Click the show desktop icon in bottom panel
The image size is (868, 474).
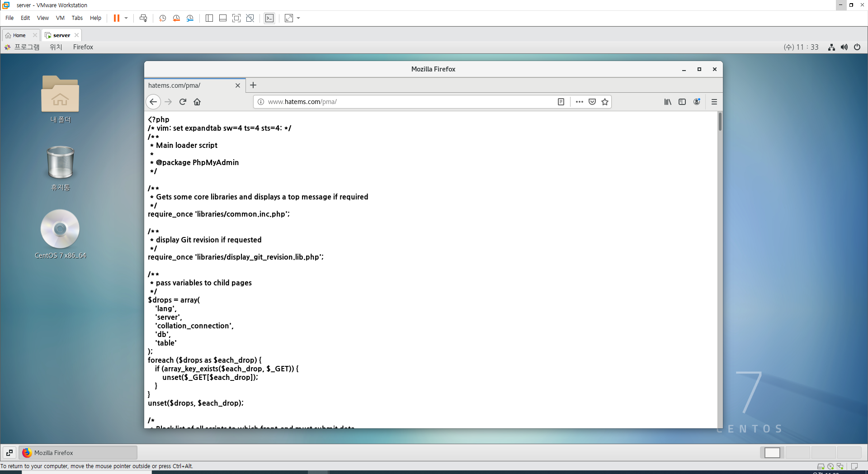[x=9, y=452]
